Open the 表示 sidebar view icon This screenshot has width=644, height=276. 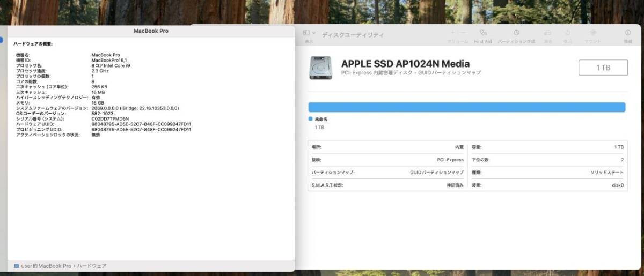point(306,33)
